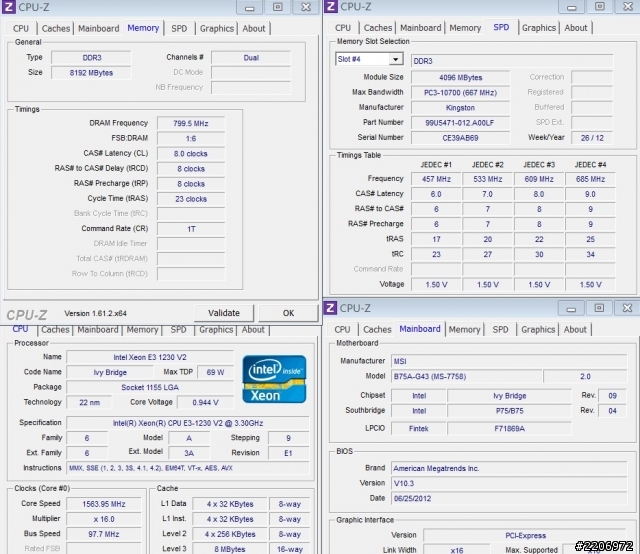Click the CPU-Z logo icon in Mainboard window
640x554 pixels.
tap(330, 308)
